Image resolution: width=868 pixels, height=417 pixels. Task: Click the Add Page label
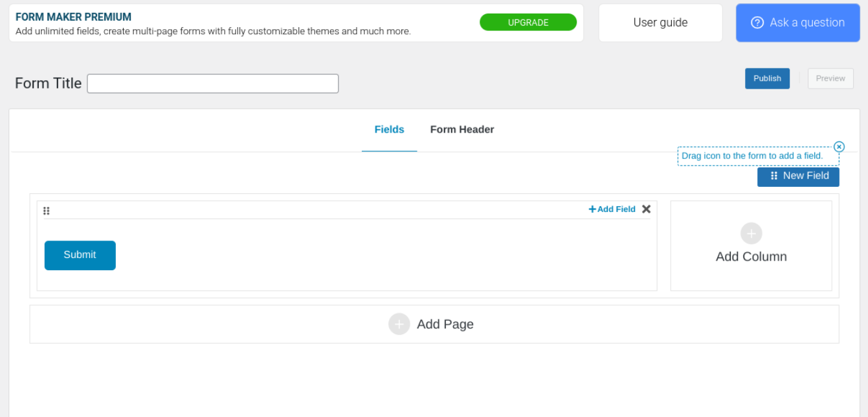pos(445,324)
